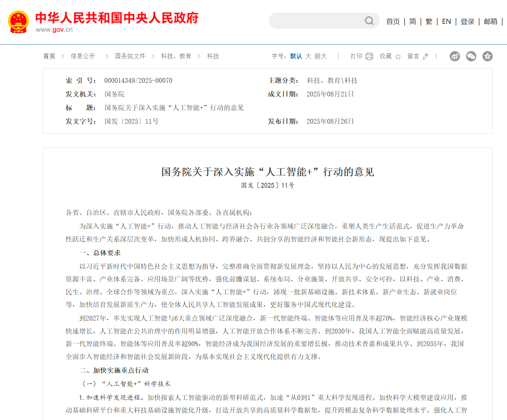This screenshot has width=507, height=420.
Task: Visit the www.gov.cn homepage link
Action: click(55, 30)
